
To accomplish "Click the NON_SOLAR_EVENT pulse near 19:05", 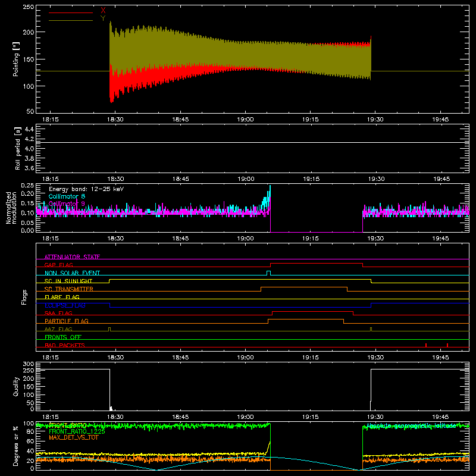I will [268, 273].
